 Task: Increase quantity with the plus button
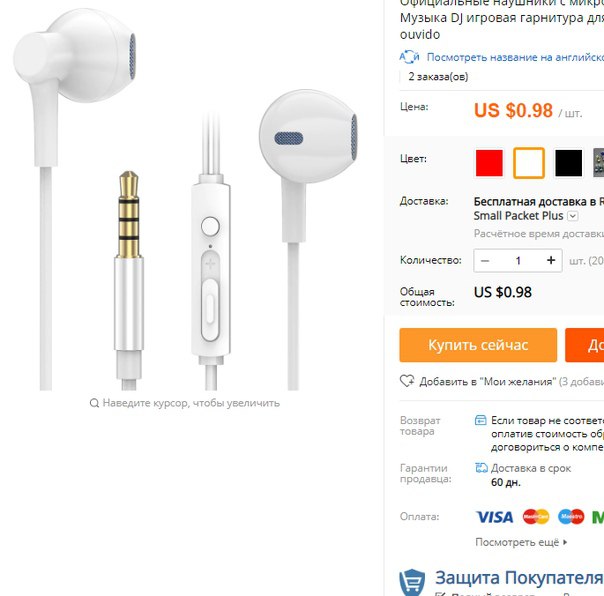pyautogui.click(x=551, y=260)
